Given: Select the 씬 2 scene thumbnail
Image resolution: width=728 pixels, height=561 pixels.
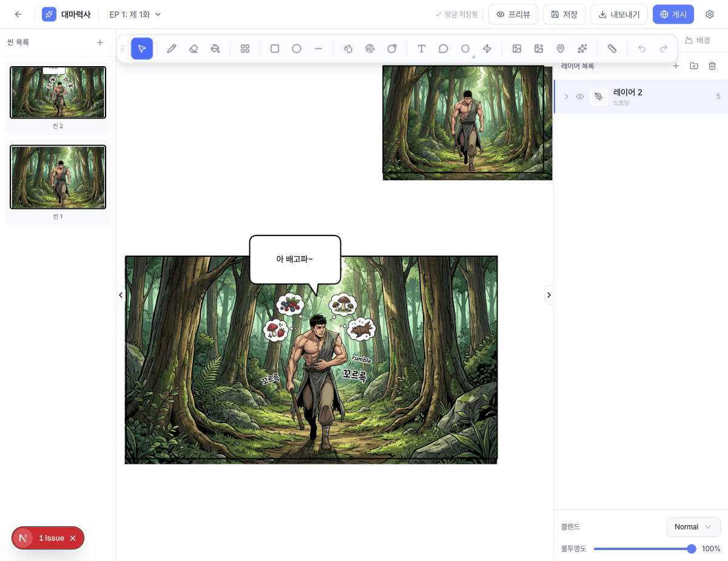Looking at the screenshot, I should (58, 92).
